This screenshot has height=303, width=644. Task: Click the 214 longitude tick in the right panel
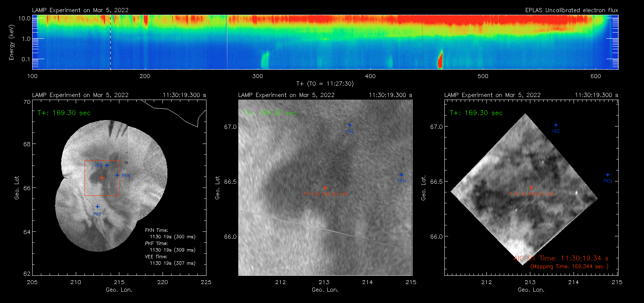(x=574, y=282)
